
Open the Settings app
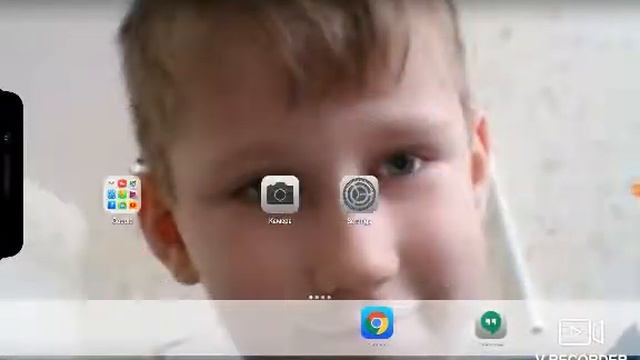(359, 195)
